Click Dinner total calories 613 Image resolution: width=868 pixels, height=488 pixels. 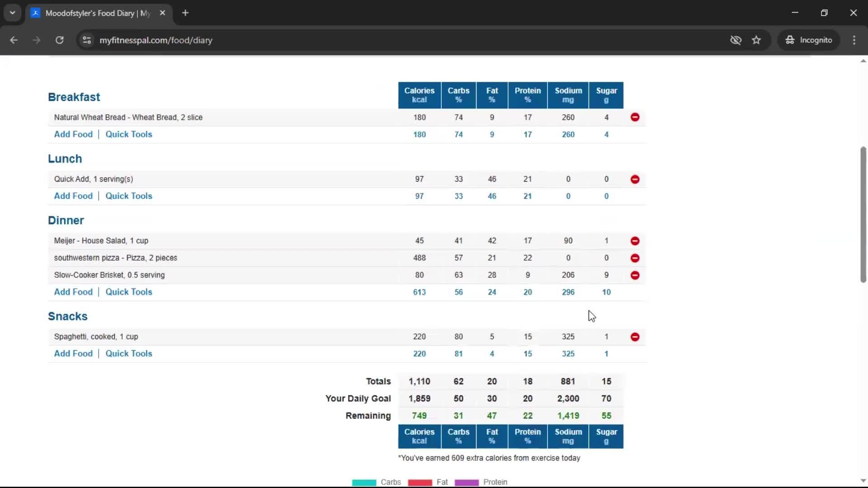click(x=419, y=292)
